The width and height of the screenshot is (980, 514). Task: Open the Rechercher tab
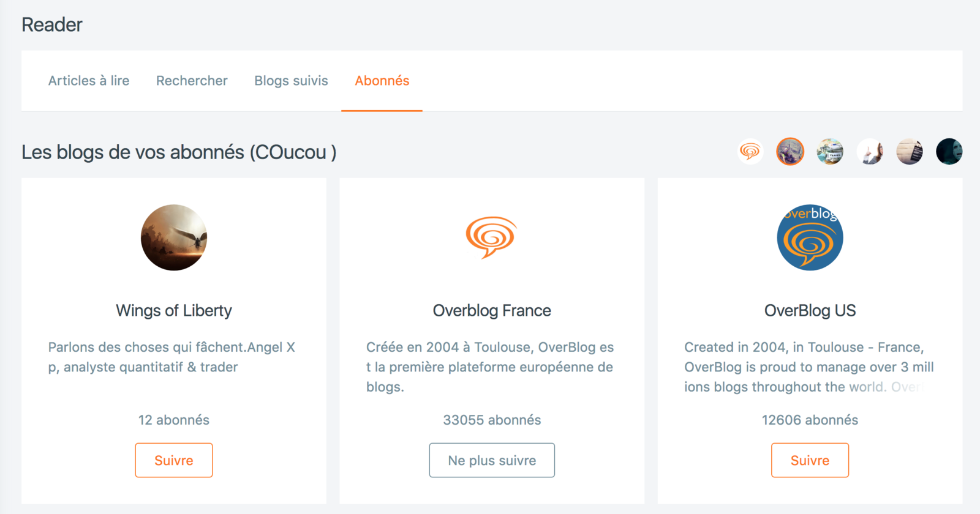(192, 81)
